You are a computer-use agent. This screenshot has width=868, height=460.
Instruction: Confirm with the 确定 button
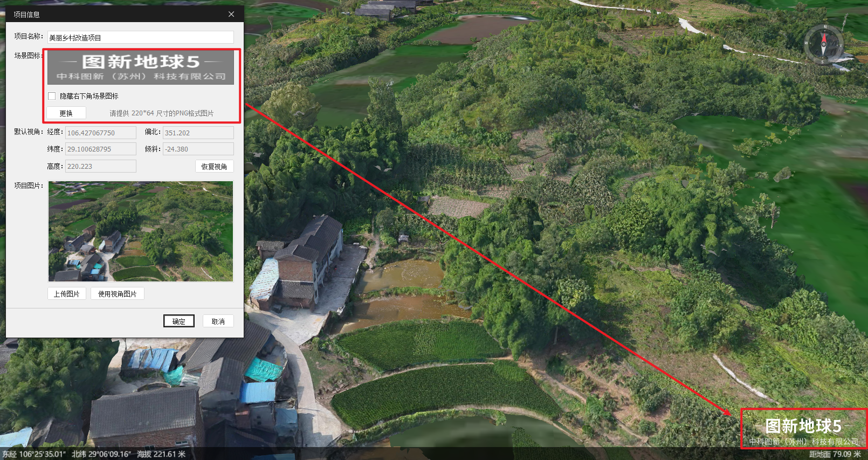point(179,321)
